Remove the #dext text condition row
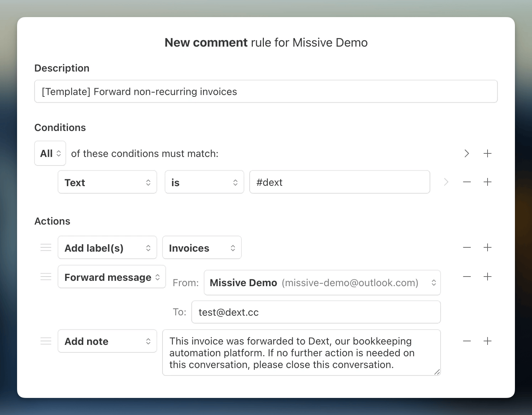This screenshot has height=415, width=532. (467, 182)
